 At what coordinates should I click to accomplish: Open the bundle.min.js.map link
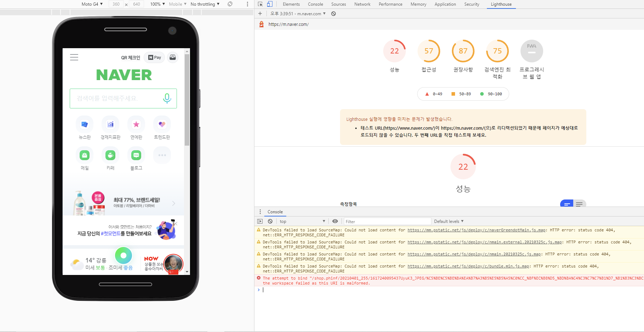click(468, 266)
